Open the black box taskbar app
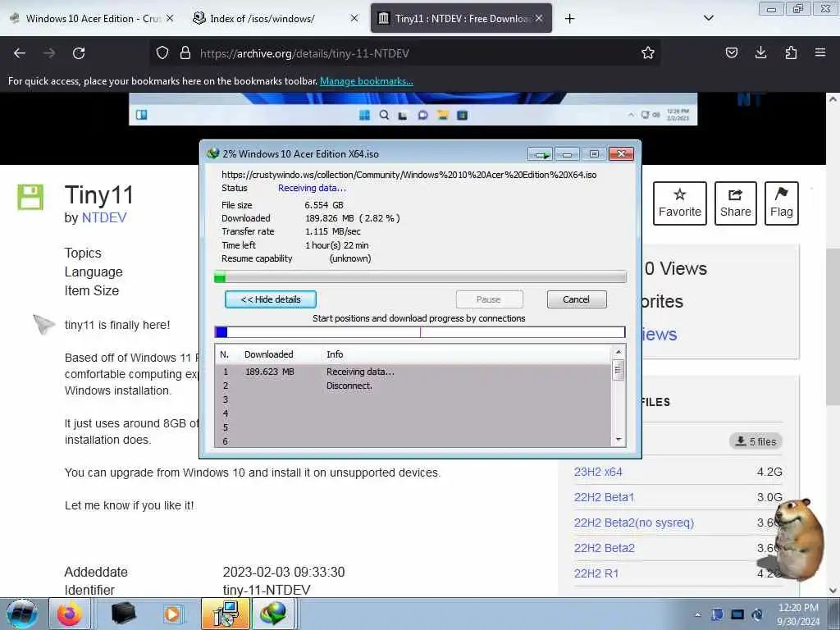The height and width of the screenshot is (630, 840). [x=123, y=614]
